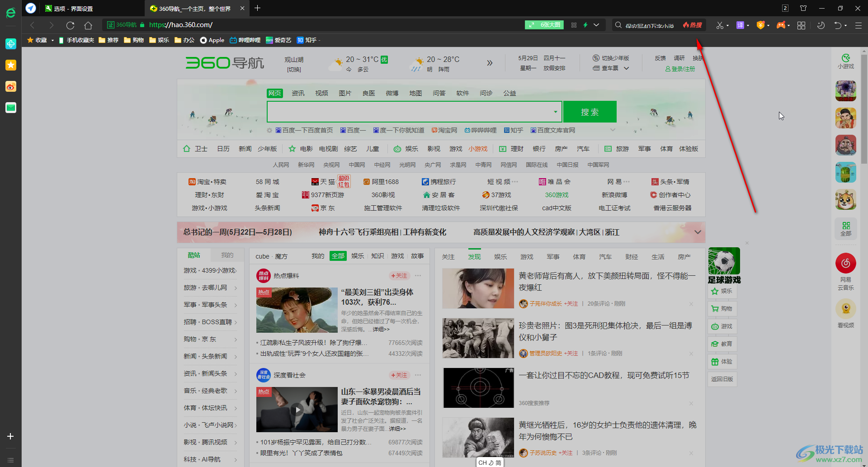868x467 pixels.
Task: Expand more weather days with double chevron
Action: pyautogui.click(x=490, y=63)
